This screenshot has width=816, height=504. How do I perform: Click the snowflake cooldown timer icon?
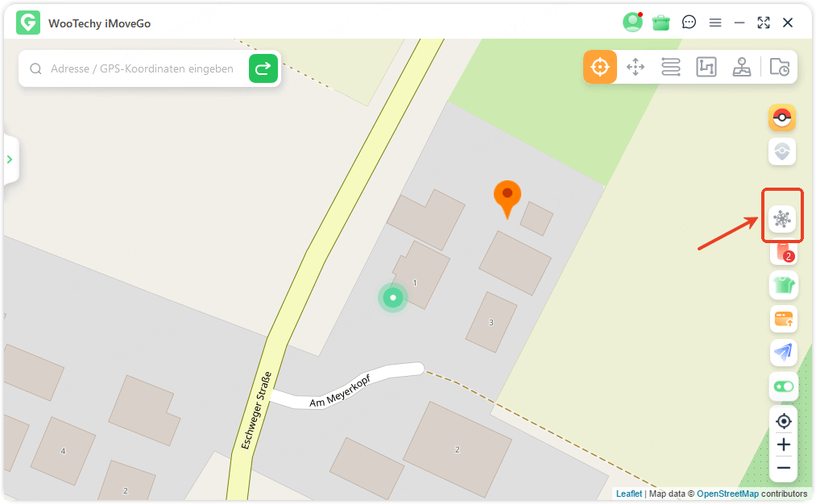click(x=782, y=219)
